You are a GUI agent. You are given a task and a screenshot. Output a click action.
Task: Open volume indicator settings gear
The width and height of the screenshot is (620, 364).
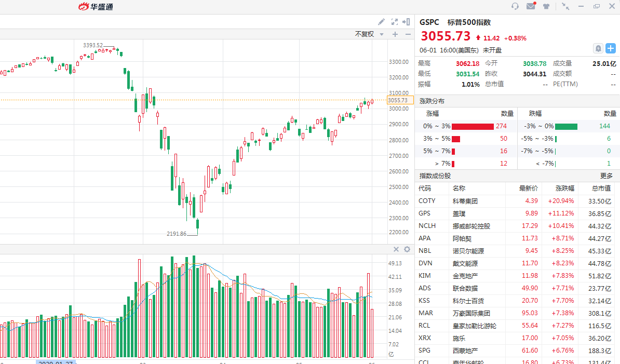click(x=407, y=249)
